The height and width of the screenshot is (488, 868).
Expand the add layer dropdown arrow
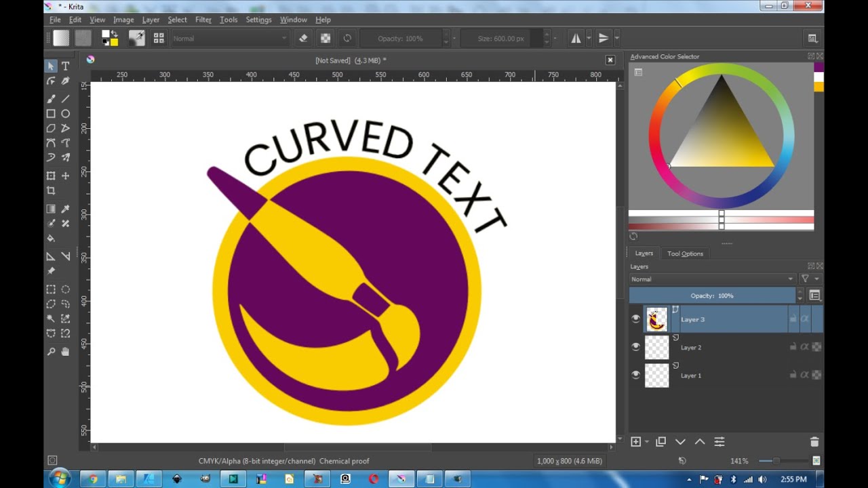coord(647,442)
